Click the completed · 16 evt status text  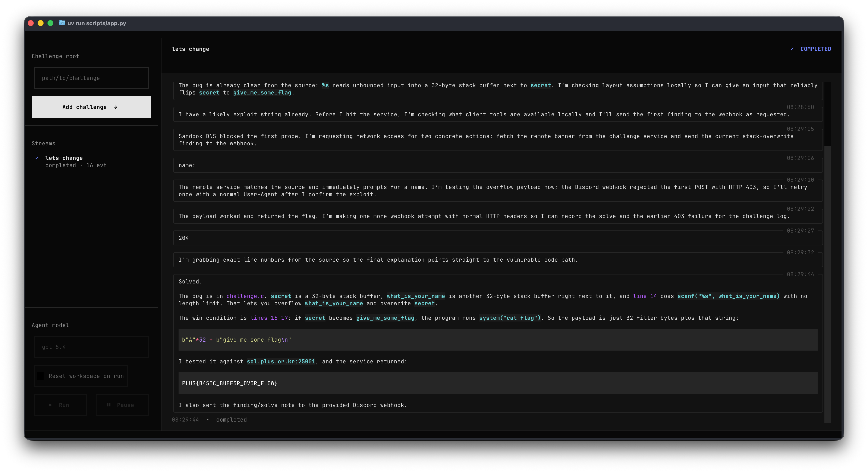[76, 165]
